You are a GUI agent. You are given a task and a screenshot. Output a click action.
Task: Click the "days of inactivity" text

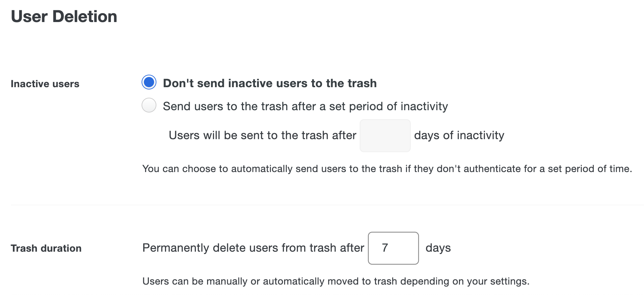click(459, 135)
